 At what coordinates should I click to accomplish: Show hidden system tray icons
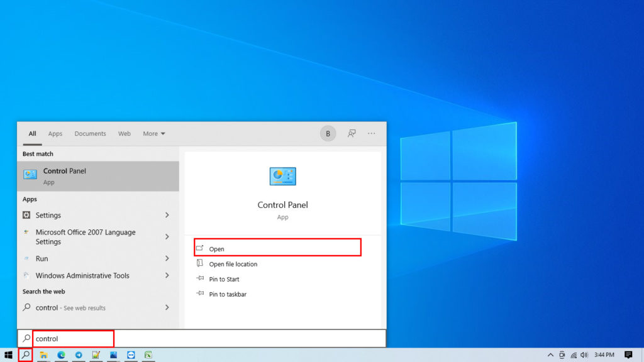coord(550,355)
